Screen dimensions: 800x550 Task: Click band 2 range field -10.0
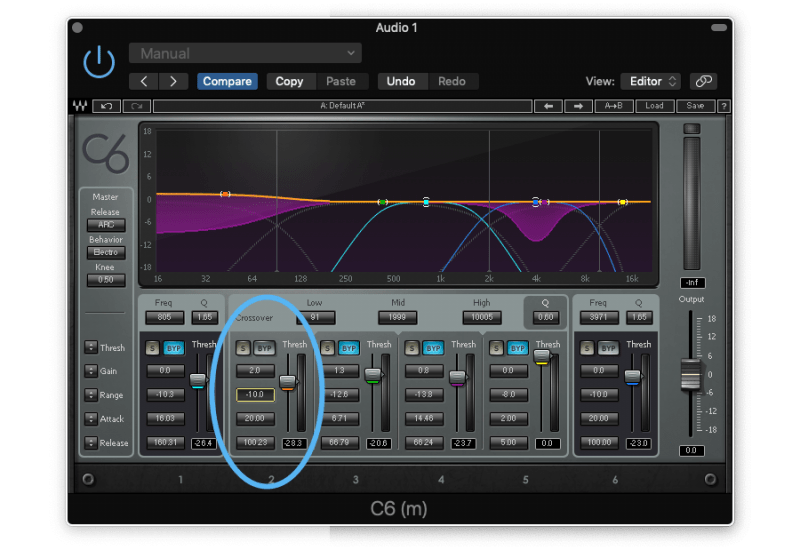pyautogui.click(x=255, y=394)
